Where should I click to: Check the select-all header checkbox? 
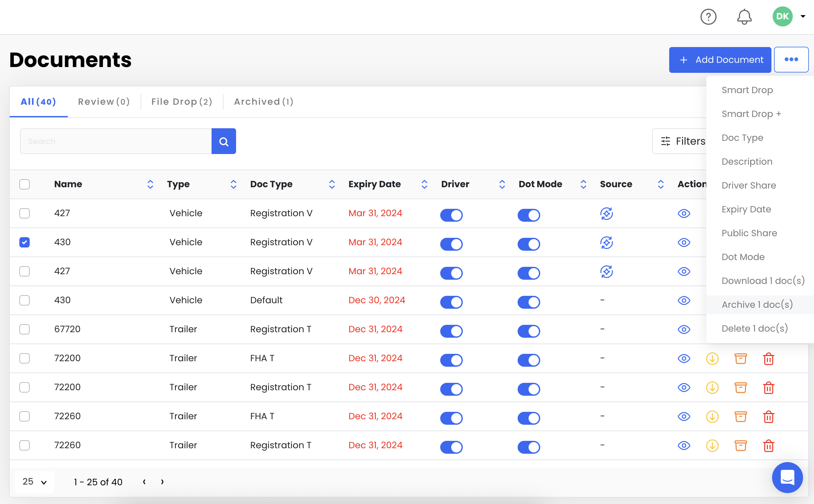25,184
